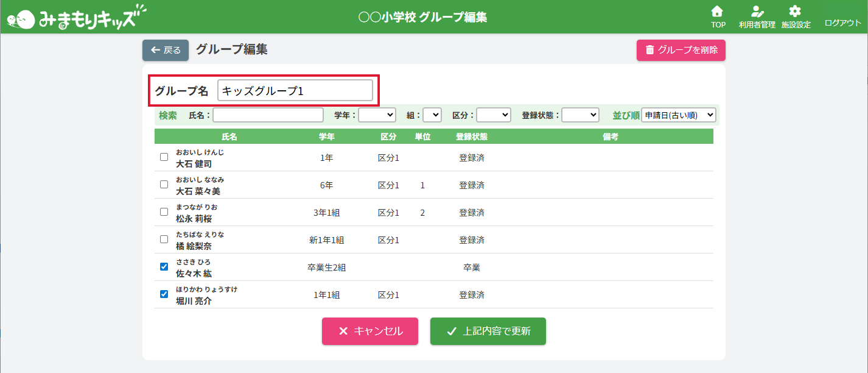Viewport: 868px width, 373px height.
Task: Uncheck the box for 佐々木 紘
Action: [x=164, y=266]
